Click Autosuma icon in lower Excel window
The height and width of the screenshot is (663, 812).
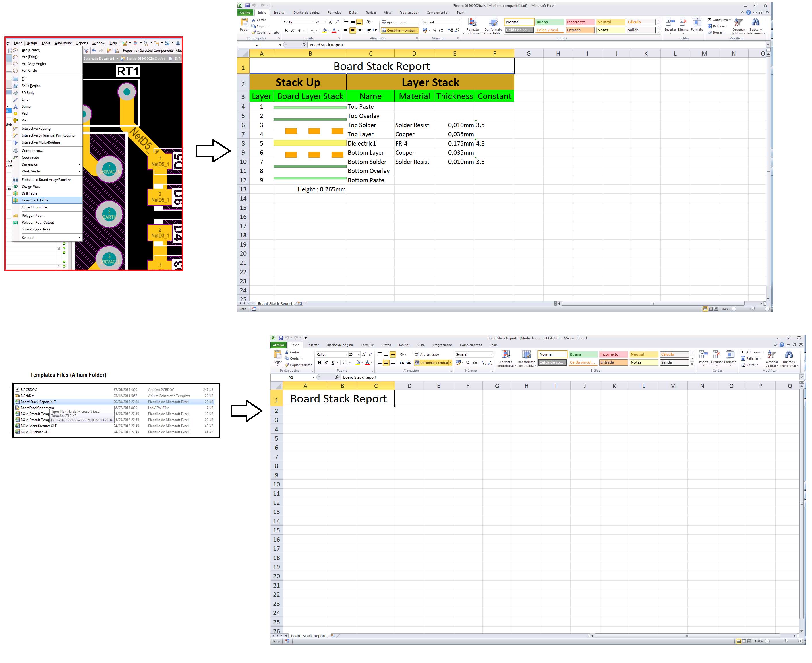click(743, 352)
